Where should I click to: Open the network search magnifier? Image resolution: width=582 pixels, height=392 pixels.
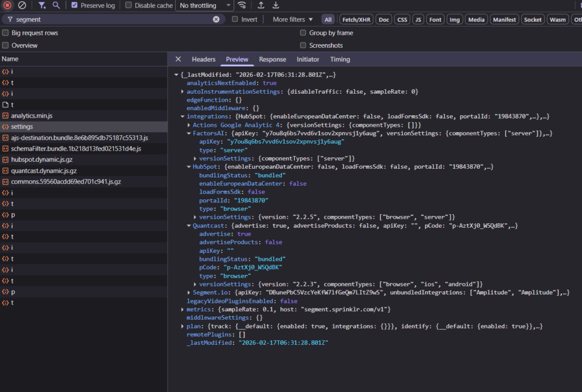(x=56, y=5)
